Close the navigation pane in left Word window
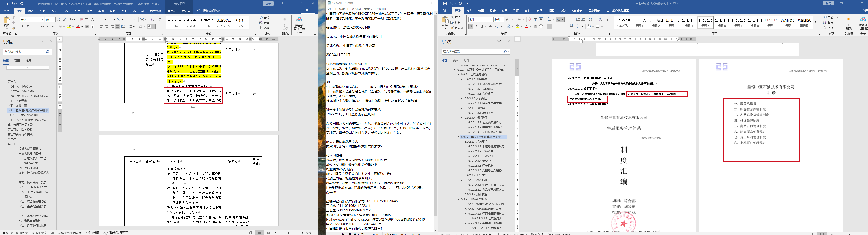Image resolution: width=868 pixels, height=235 pixels. pos(51,42)
